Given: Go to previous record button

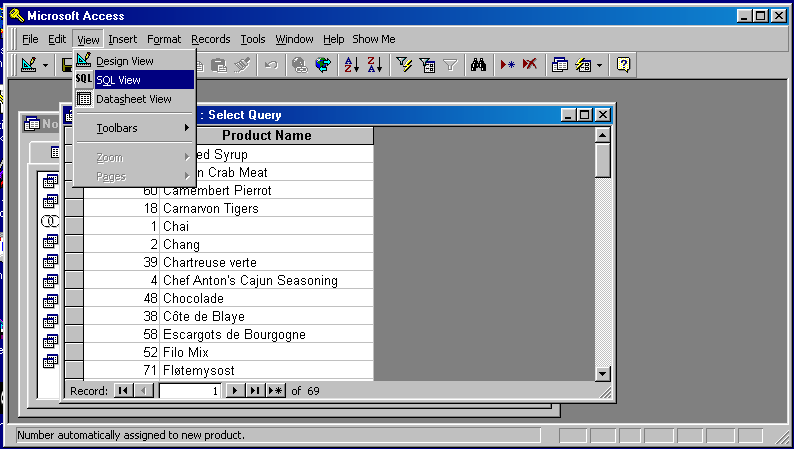Looking at the screenshot, I should (144, 391).
